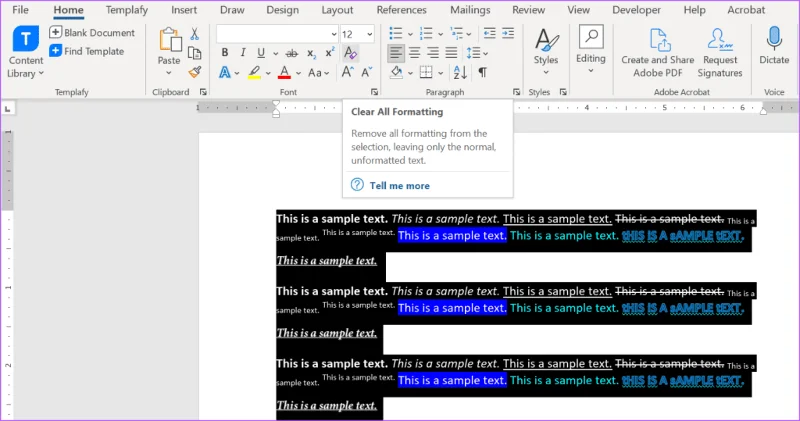Click the Multilevel List icon
800x421 pixels.
click(x=457, y=34)
